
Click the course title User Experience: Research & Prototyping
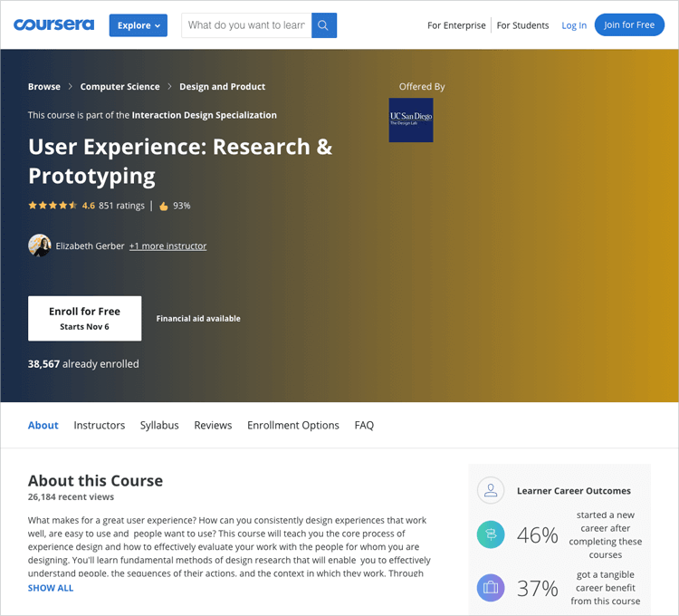(x=180, y=161)
